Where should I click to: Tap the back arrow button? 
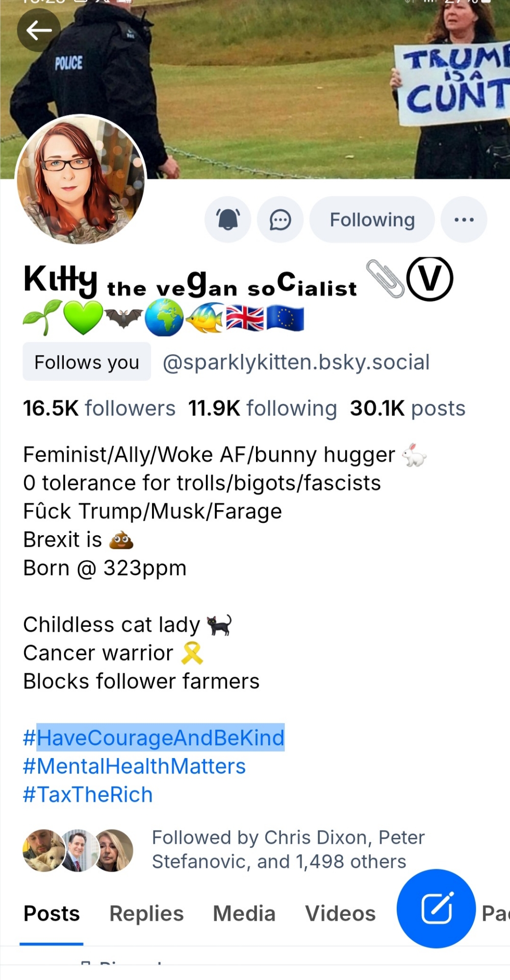39,30
